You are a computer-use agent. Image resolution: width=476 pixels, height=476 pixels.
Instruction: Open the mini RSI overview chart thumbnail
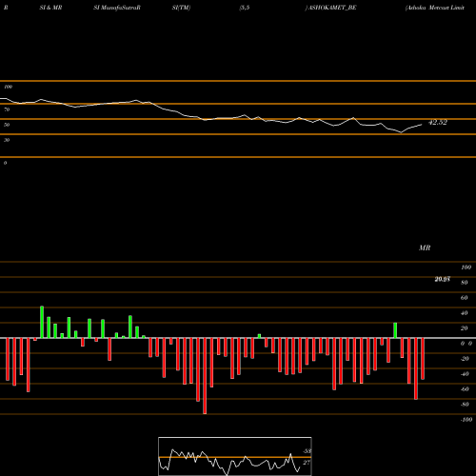(x=235, y=456)
